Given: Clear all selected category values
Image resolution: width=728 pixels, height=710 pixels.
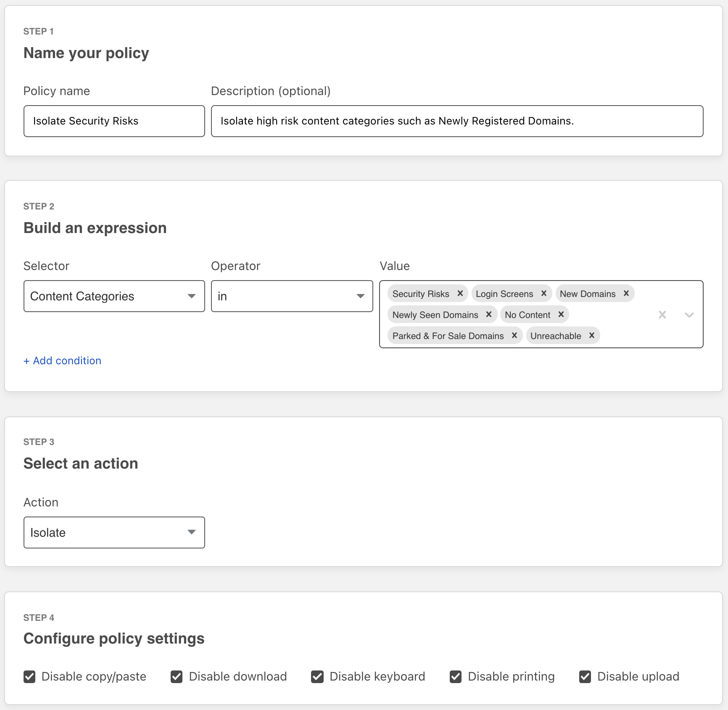Looking at the screenshot, I should (662, 315).
